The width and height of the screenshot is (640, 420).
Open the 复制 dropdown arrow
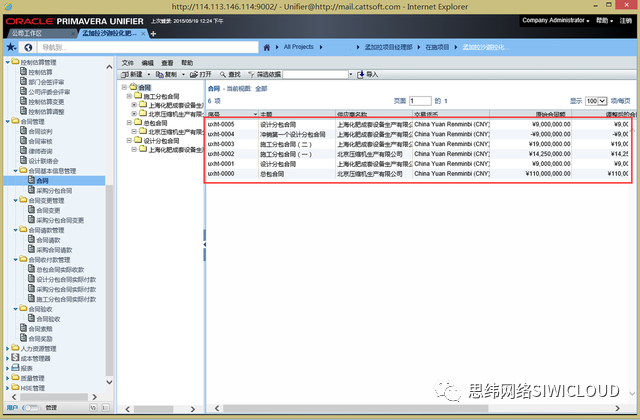183,74
